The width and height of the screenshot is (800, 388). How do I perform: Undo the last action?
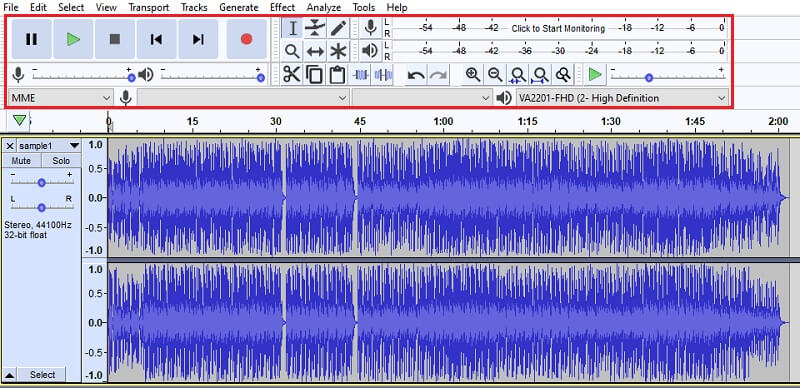[416, 76]
